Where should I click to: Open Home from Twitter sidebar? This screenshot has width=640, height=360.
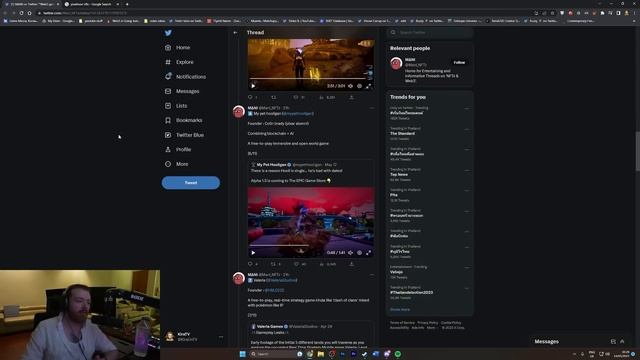coord(178,47)
